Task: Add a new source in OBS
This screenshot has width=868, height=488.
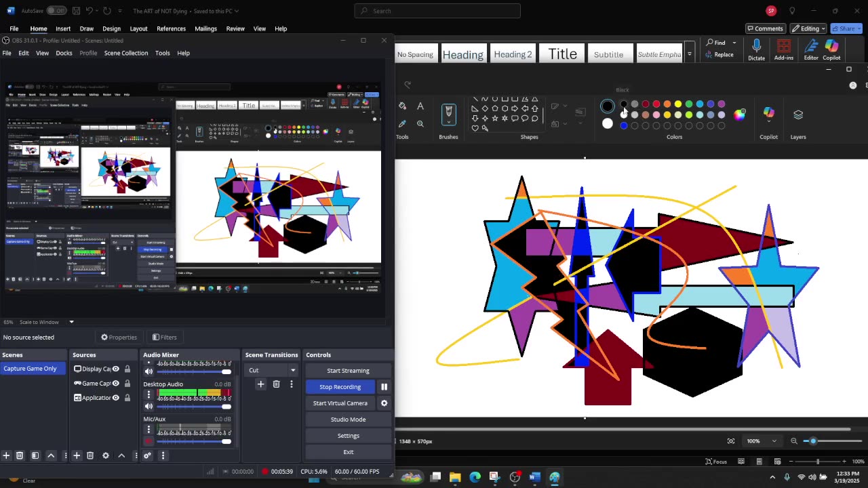Action: 77,455
